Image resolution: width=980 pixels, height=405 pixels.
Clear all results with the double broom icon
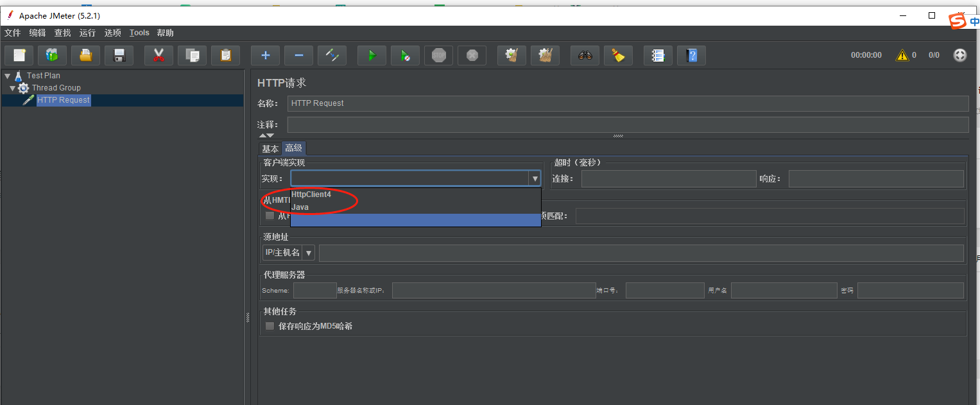tap(545, 55)
